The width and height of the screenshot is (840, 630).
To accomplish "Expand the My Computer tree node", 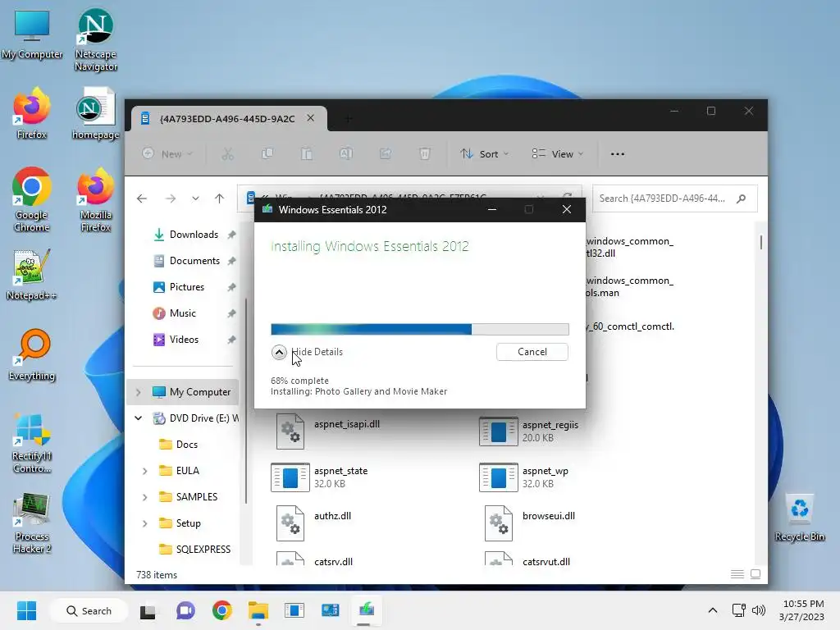I will (138, 392).
